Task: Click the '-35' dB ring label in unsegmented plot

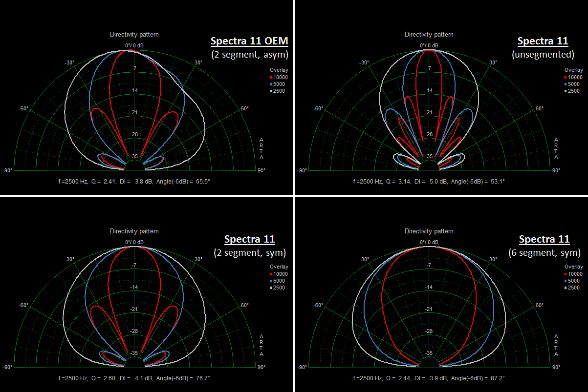Action: [429, 156]
